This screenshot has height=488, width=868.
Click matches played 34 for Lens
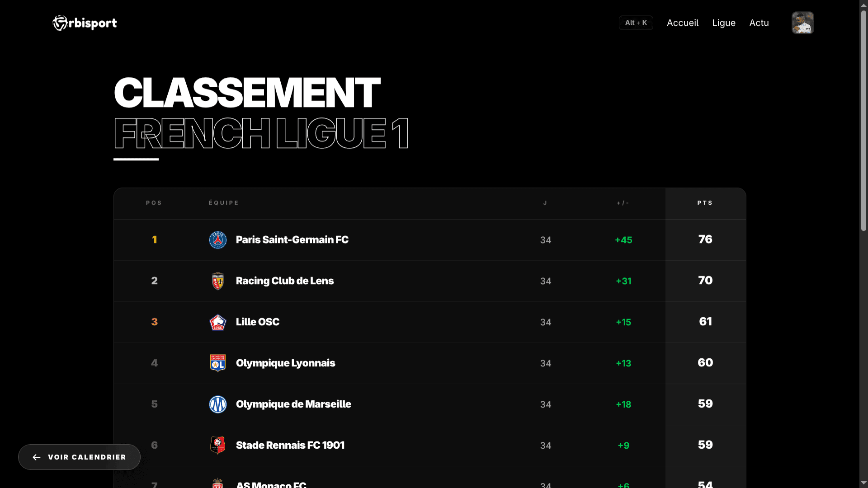click(546, 282)
